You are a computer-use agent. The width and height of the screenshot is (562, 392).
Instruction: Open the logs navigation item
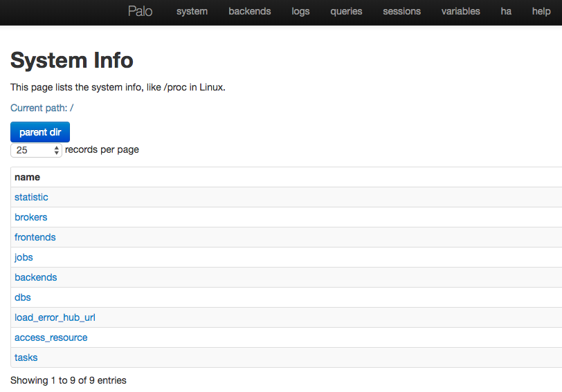pos(300,11)
